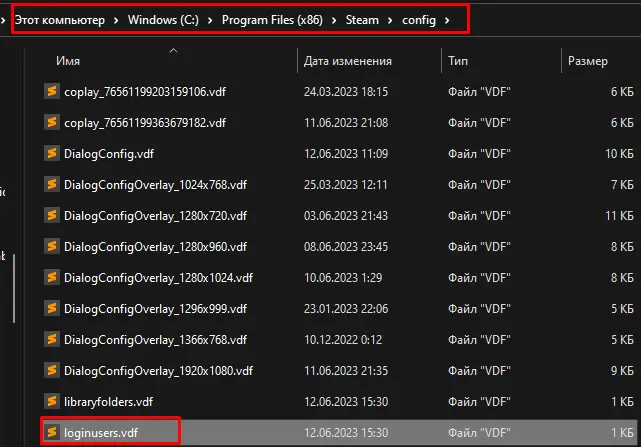The image size is (641, 447).
Task: Click date 08.06.2023 23:45
Action: click(346, 247)
